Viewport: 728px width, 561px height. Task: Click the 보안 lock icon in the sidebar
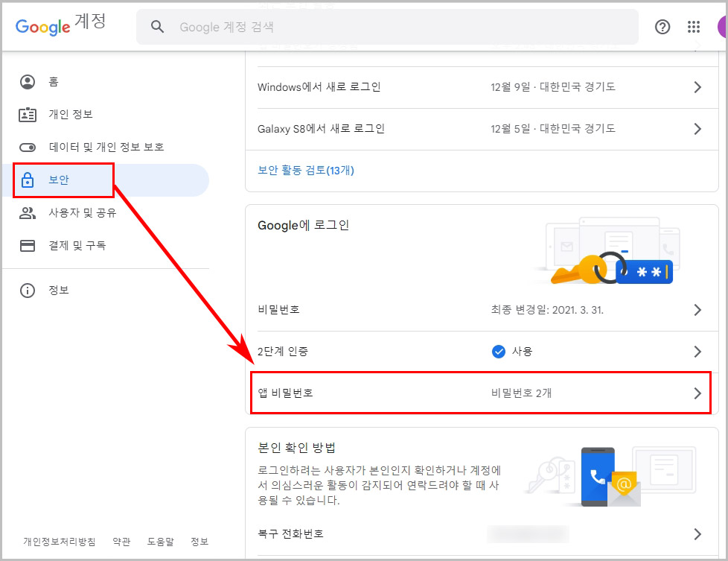pyautogui.click(x=28, y=180)
